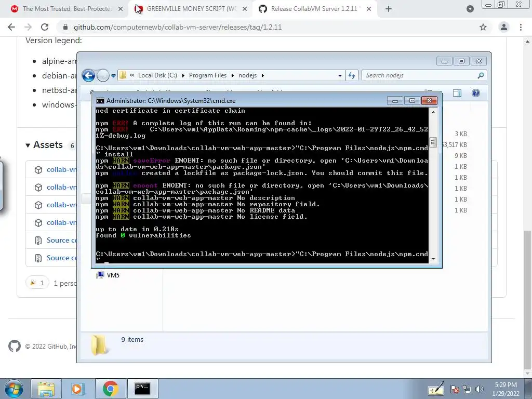Image resolution: width=532 pixels, height=399 pixels.
Task: Collapse the Assets section
Action: coord(44,145)
